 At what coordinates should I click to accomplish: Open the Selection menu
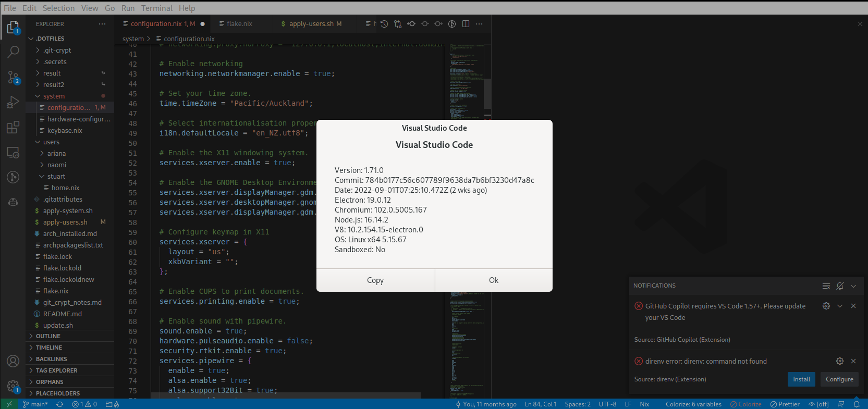click(x=58, y=8)
